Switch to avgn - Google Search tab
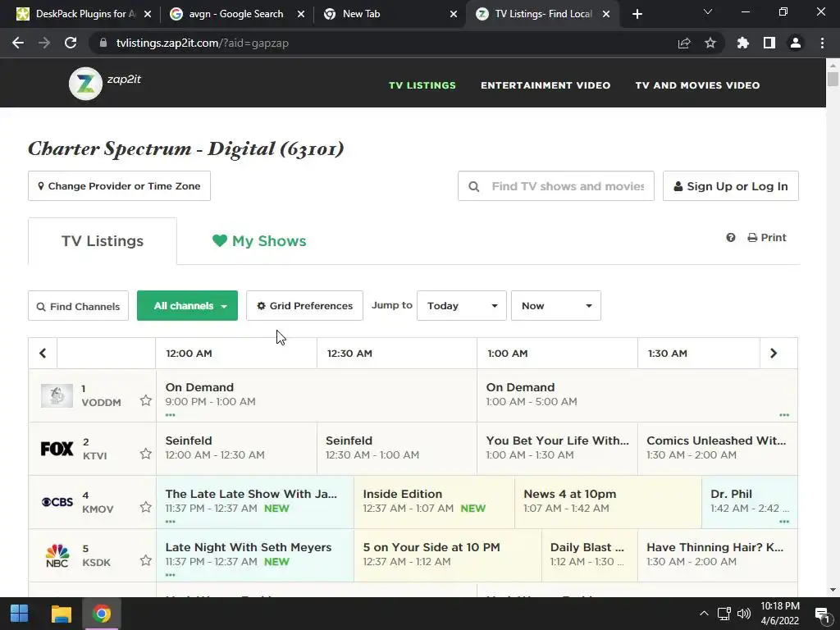Screen dimensions: 840x630 pos(236,14)
